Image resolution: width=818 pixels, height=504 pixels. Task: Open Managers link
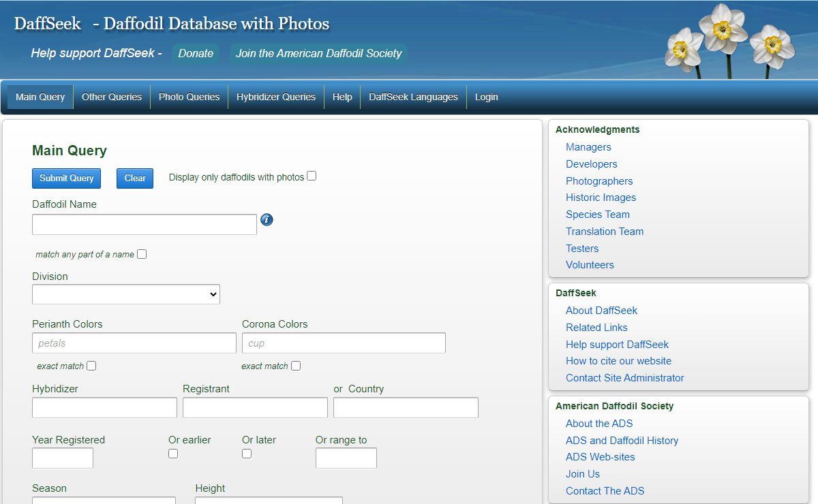pos(588,147)
